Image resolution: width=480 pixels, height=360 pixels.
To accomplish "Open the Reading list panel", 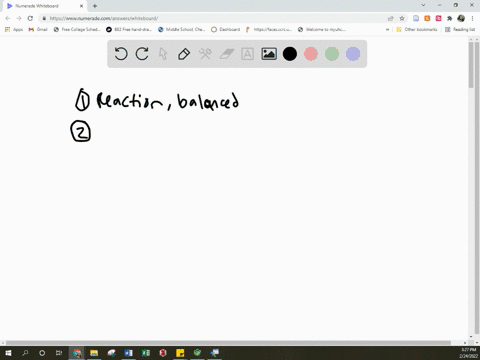I will 460,29.
